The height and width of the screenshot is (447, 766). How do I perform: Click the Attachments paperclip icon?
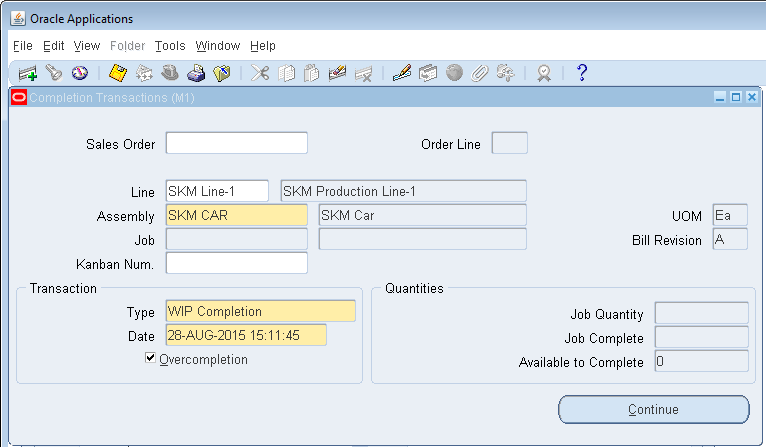(480, 73)
